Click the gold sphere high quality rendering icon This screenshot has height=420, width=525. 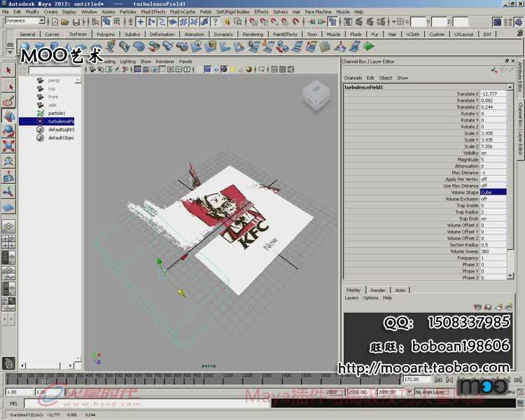[248, 69]
